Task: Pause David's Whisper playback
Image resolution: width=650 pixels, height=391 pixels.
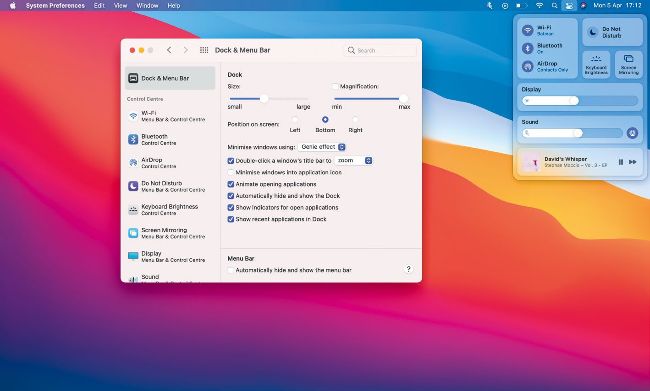Action: click(x=621, y=162)
